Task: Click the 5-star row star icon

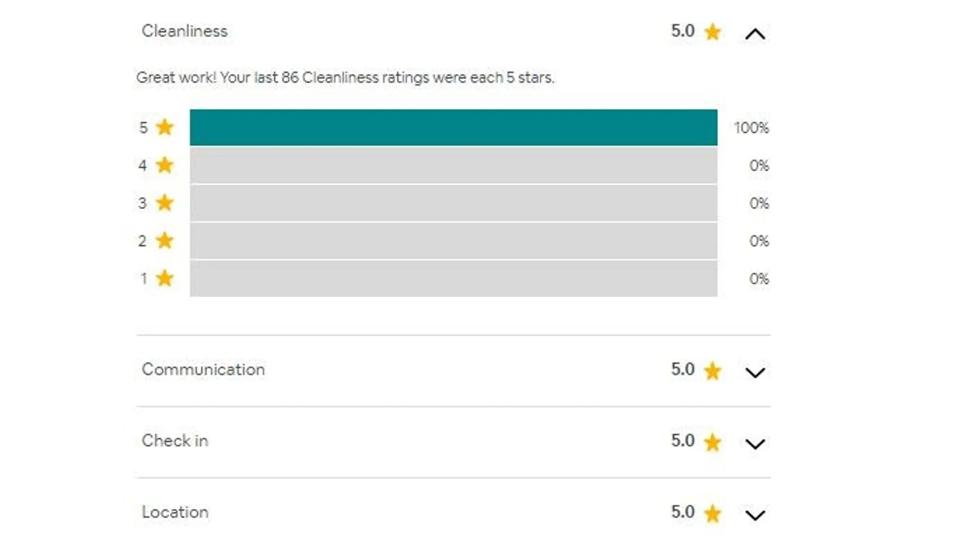Action: (164, 127)
